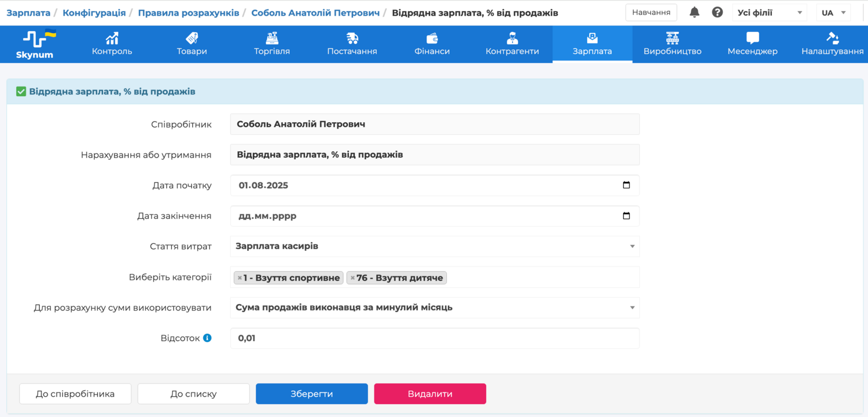Open the Усі філії branch selector

point(769,12)
